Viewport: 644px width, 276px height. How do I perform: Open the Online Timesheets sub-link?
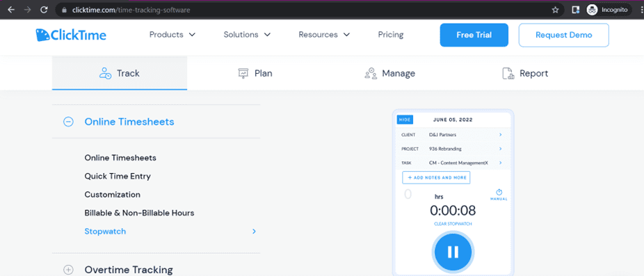point(120,158)
